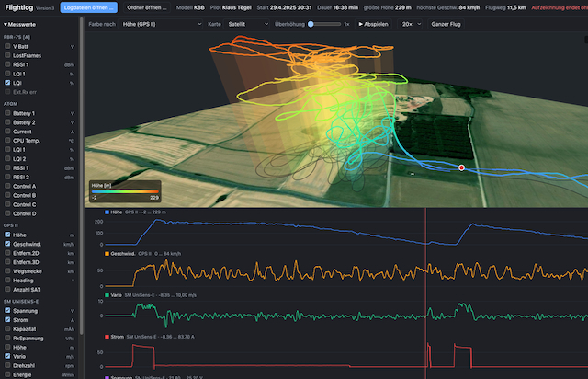Enable the LostFrames checkbox
Screen dimensions: 588x379
tap(7, 55)
